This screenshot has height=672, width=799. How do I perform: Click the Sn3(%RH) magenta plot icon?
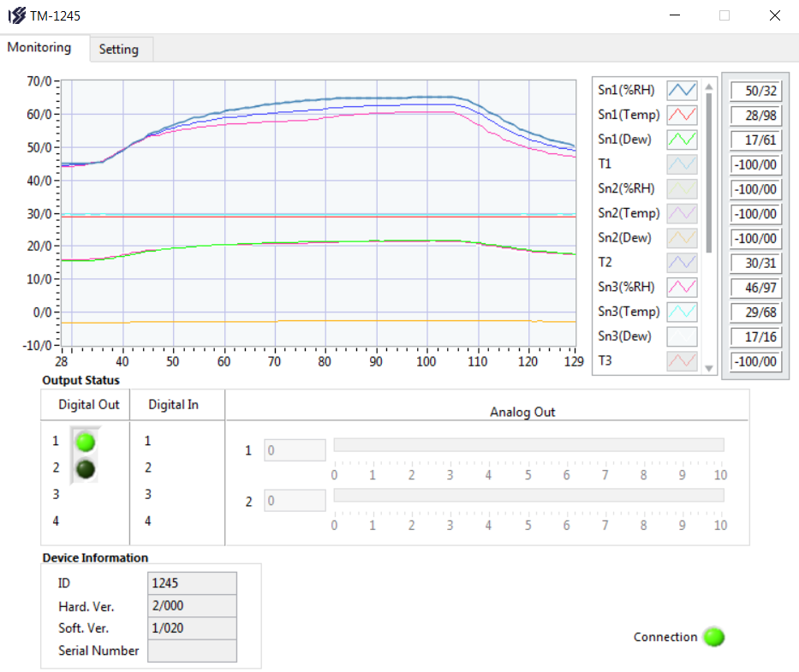[x=682, y=287]
